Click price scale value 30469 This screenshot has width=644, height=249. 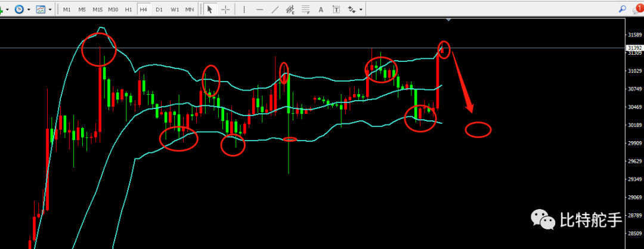coord(635,107)
